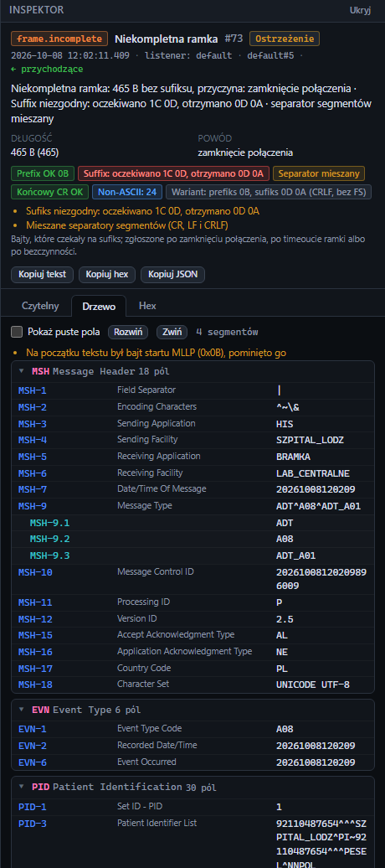
Task: Click the Końcowy CR OK badge
Action: 49,192
